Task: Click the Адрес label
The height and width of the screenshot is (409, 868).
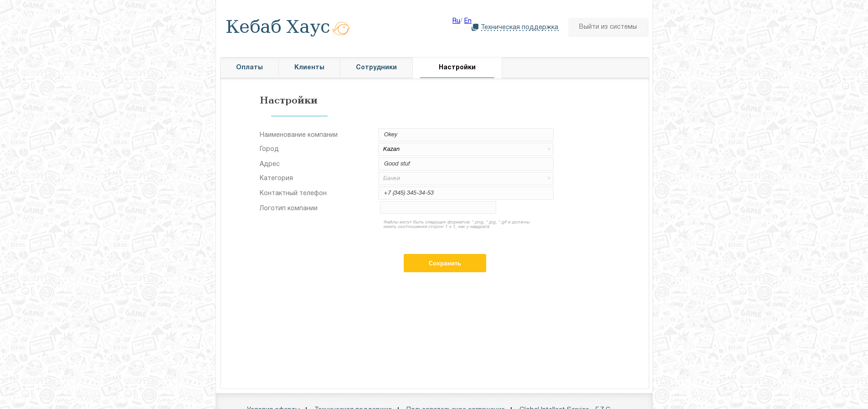Action: 269,164
